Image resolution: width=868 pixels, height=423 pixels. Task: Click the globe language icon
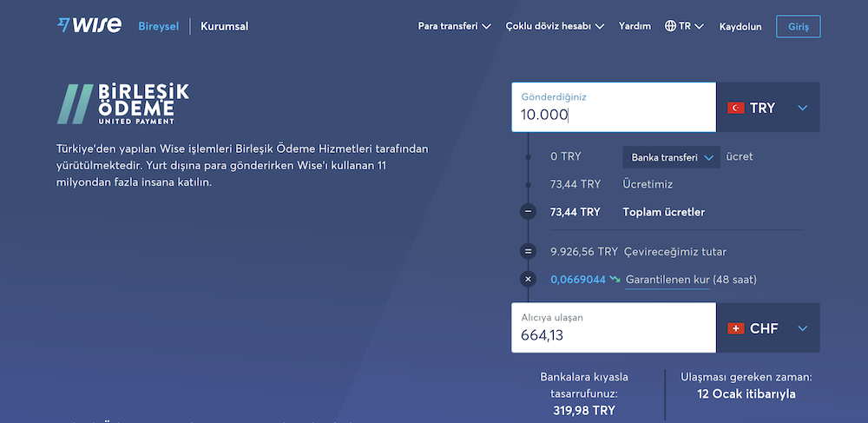point(670,26)
